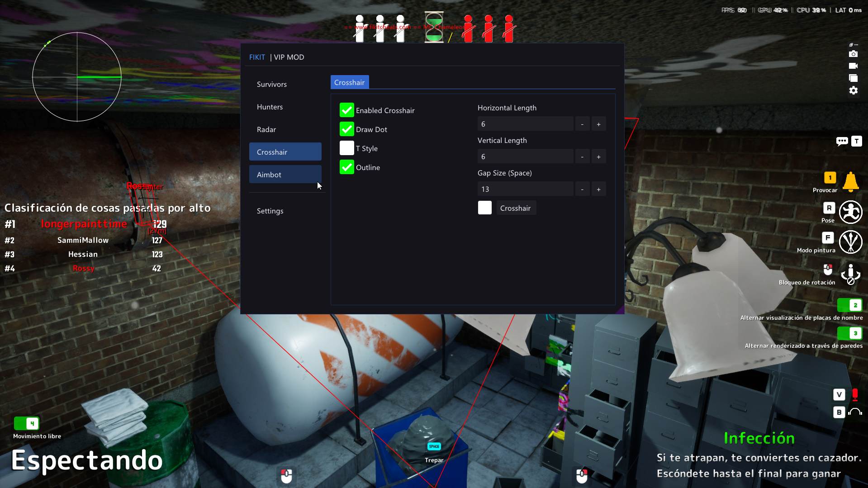Viewport: 868px width, 488px height.
Task: Open the white Crosshair color swatch
Action: [485, 208]
